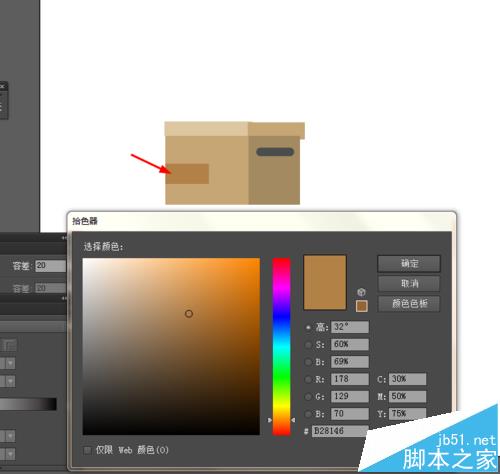Click the small web-safe color swatch under cube
Screen dimensions: 500x474
[362, 306]
